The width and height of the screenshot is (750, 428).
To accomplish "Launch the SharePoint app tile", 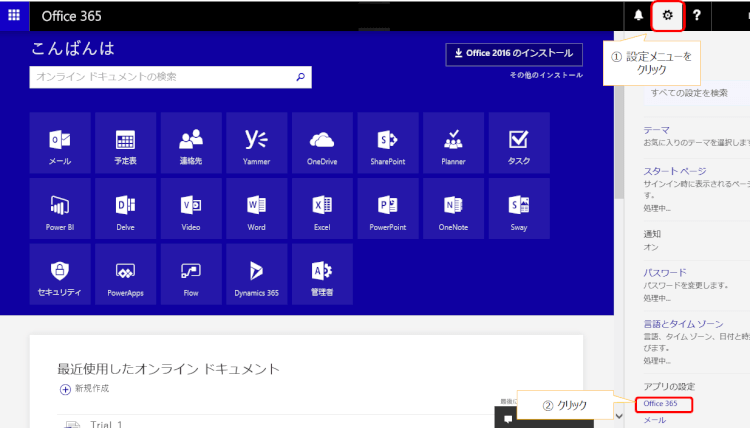I will [x=387, y=143].
